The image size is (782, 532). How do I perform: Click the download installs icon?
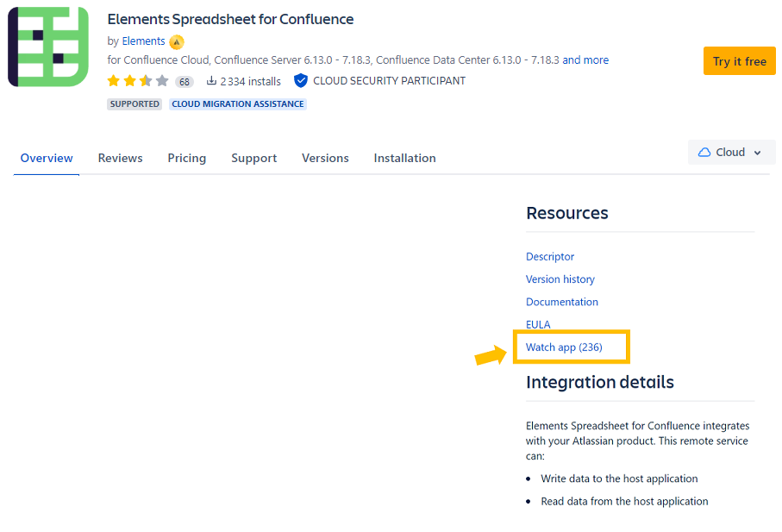pos(211,81)
